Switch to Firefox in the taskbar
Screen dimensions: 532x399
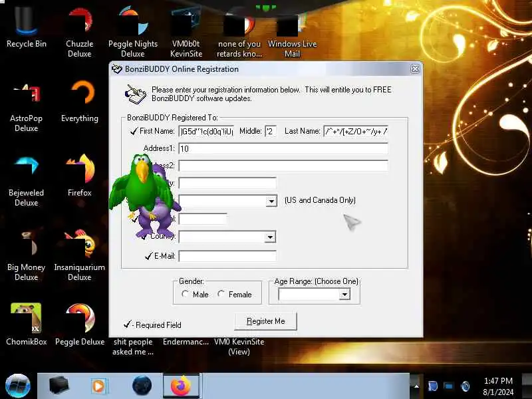point(182,386)
